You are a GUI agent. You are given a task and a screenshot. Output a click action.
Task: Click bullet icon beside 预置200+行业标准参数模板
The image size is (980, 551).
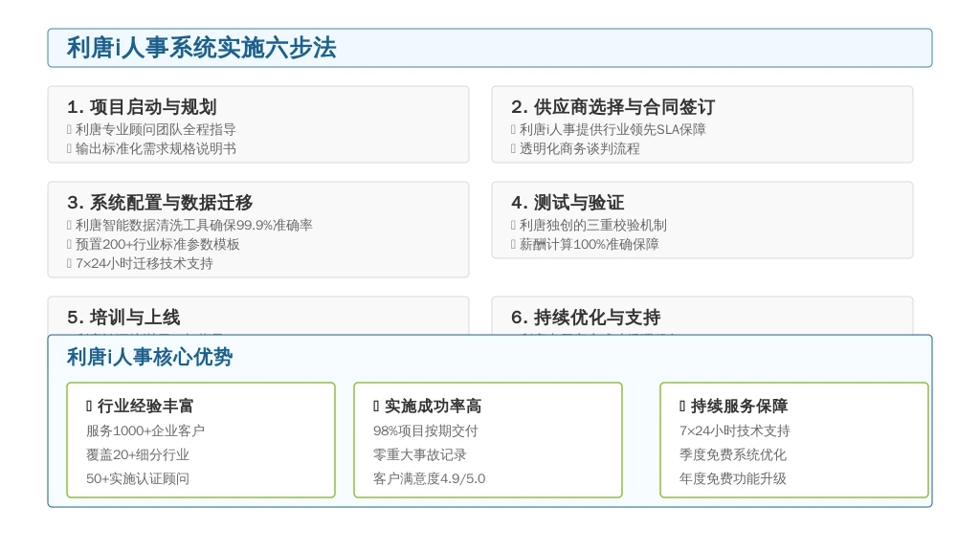click(69, 245)
